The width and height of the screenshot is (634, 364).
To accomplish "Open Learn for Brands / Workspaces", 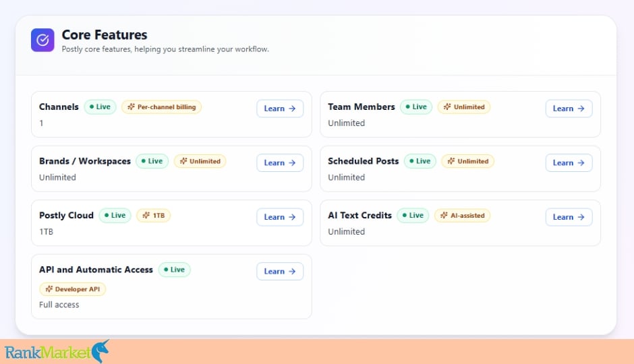I will pyautogui.click(x=280, y=162).
